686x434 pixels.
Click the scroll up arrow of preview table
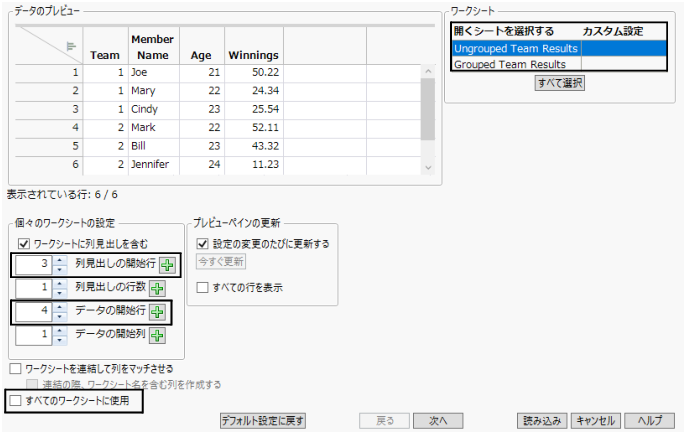click(428, 71)
